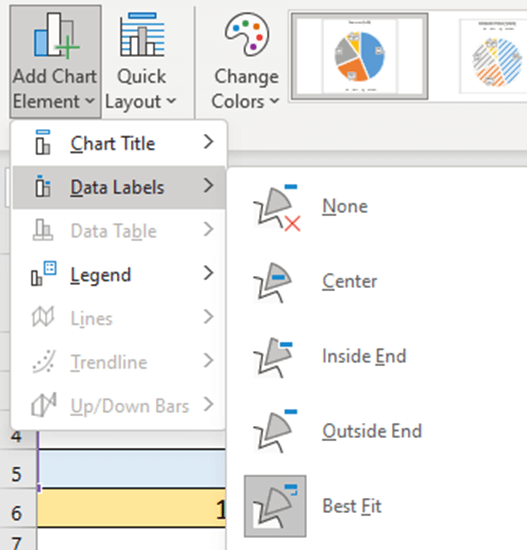Expand the Chart Title submenu arrow

(208, 142)
